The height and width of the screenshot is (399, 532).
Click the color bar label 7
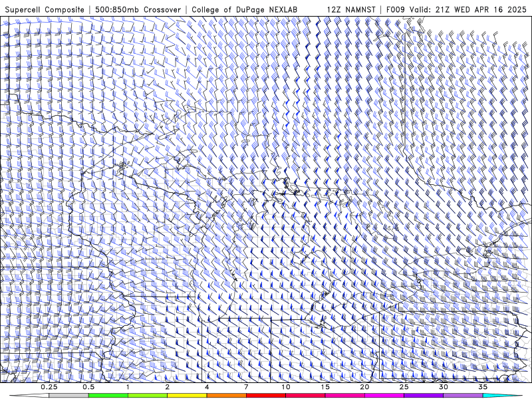[246, 387]
